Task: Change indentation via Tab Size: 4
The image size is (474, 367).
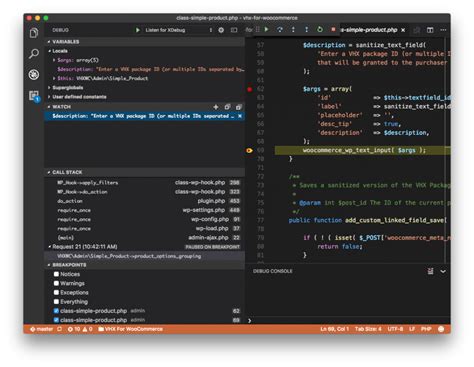Action: pos(368,329)
